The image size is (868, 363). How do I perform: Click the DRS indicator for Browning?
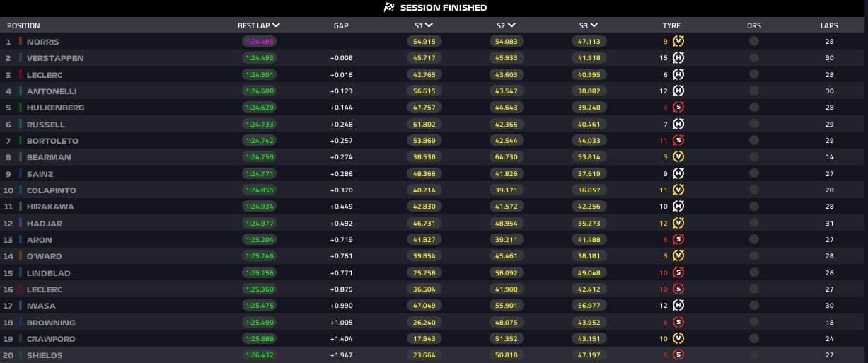(x=754, y=323)
